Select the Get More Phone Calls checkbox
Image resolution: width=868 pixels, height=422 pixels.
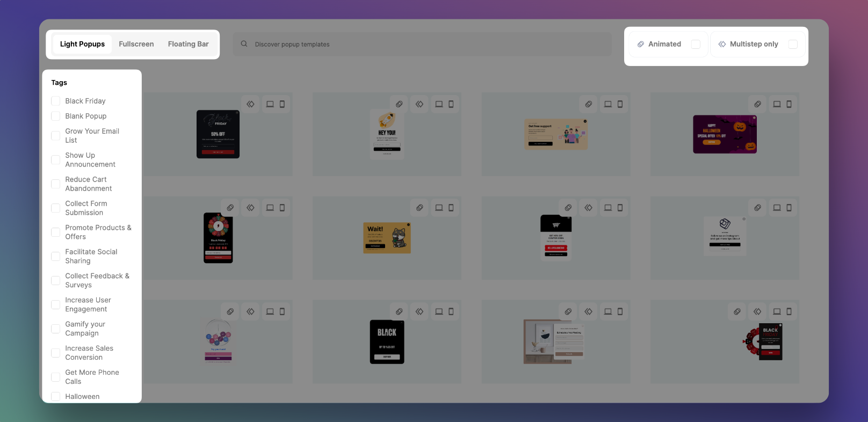coord(55,377)
